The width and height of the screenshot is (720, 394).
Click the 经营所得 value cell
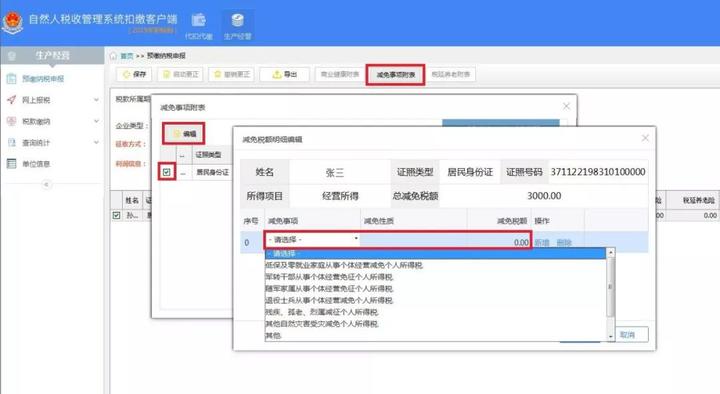pos(340,197)
